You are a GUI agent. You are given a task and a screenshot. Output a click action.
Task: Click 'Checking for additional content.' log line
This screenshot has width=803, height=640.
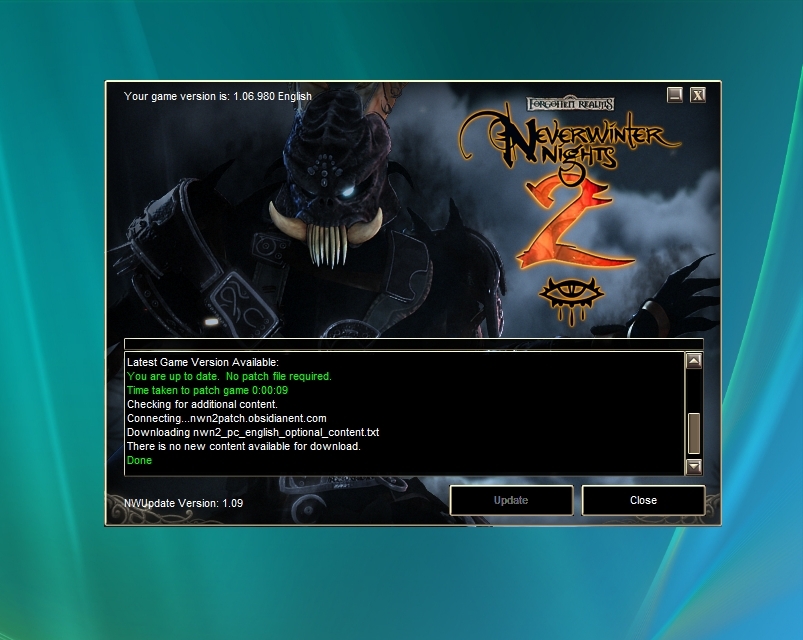(x=202, y=404)
